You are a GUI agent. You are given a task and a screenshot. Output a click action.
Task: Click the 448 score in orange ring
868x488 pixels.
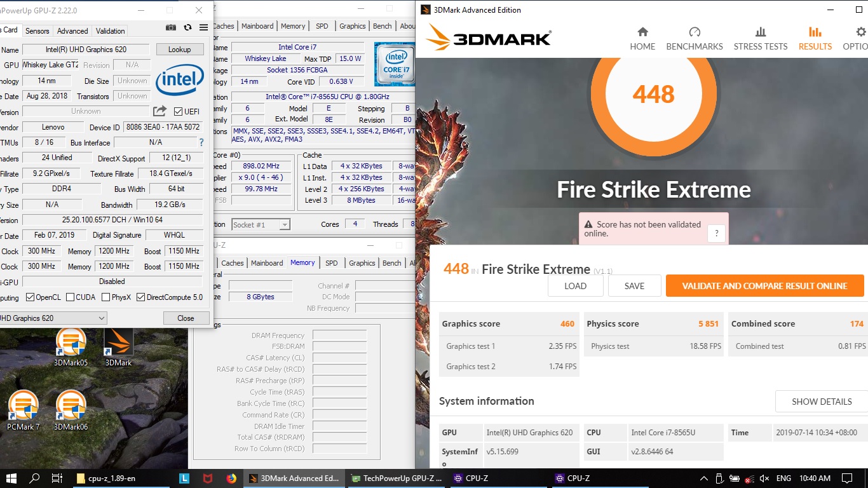pyautogui.click(x=653, y=95)
